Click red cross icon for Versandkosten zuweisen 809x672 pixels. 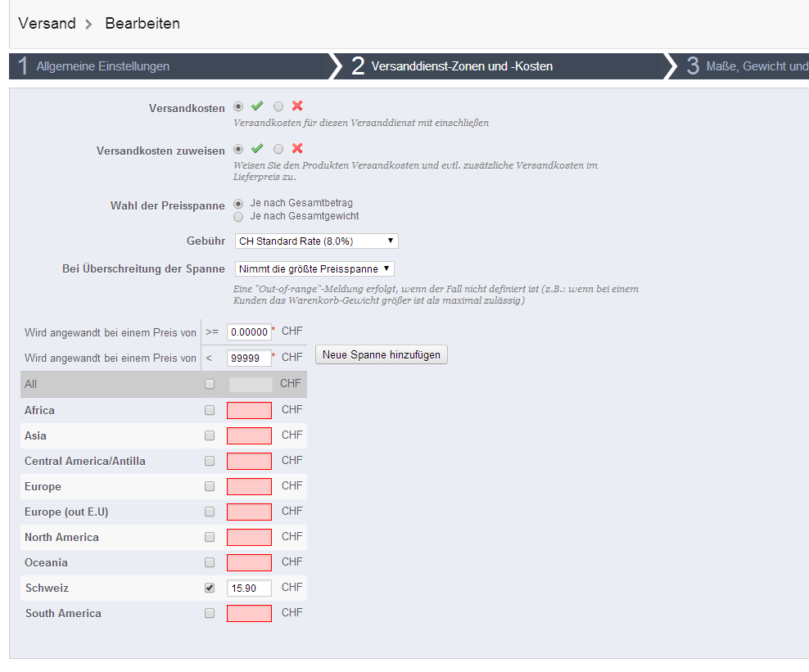[297, 149]
